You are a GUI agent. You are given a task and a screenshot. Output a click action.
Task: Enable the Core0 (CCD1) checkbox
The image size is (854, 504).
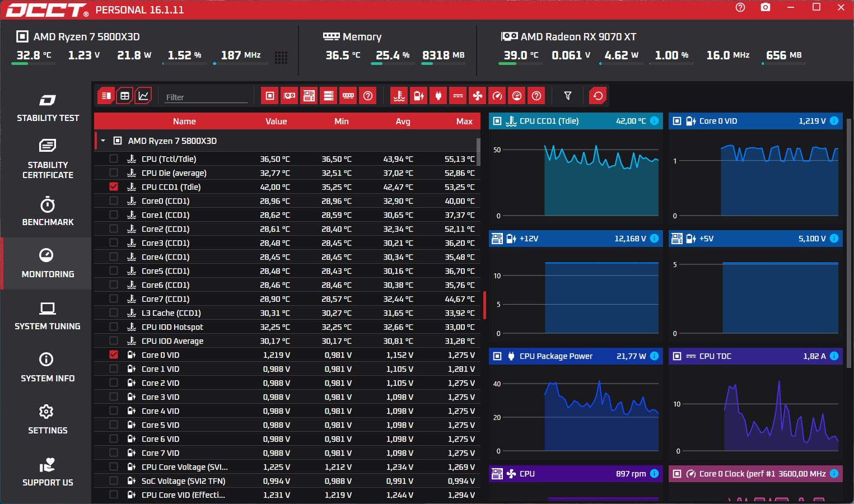tap(114, 200)
